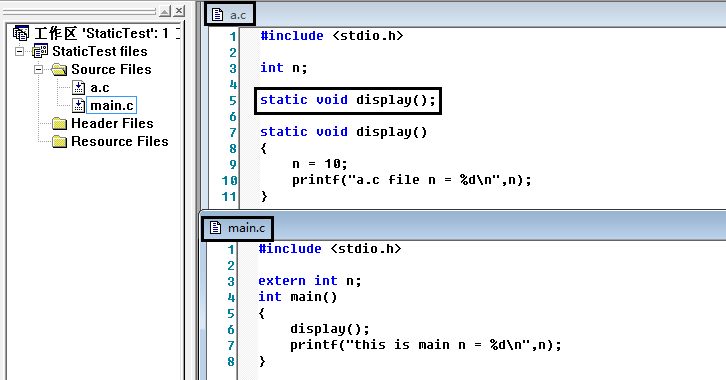Click line number 8 in main.c gutter
The height and width of the screenshot is (380, 726).
[x=231, y=361]
